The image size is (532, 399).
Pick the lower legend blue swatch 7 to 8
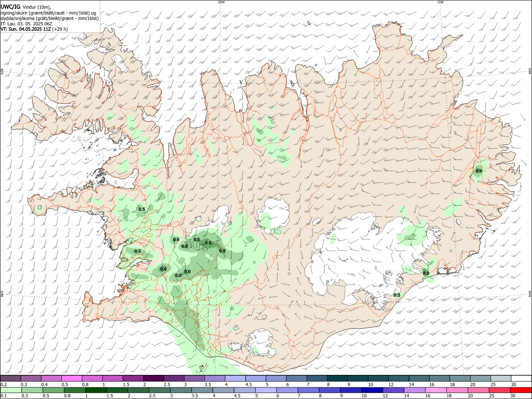[x=308, y=390]
